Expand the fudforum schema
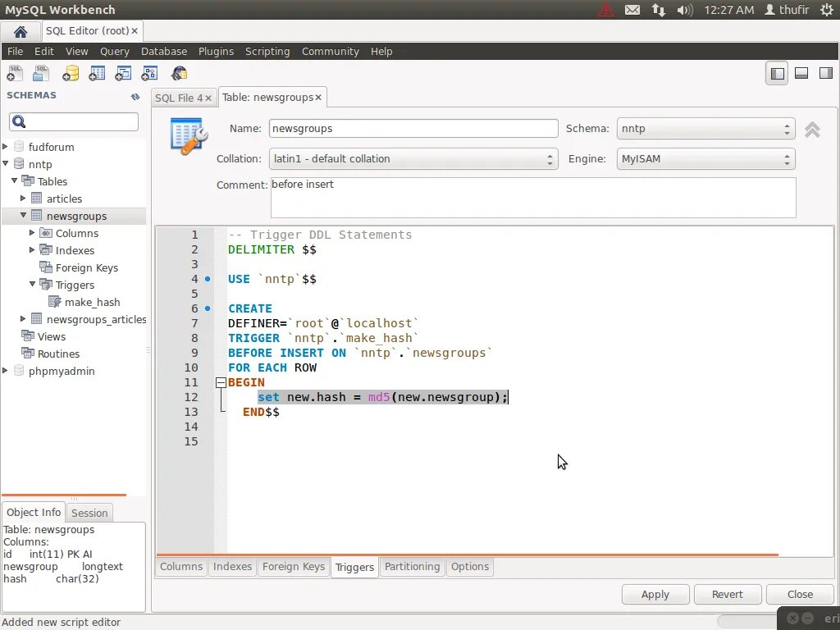This screenshot has height=630, width=840. tap(6, 146)
